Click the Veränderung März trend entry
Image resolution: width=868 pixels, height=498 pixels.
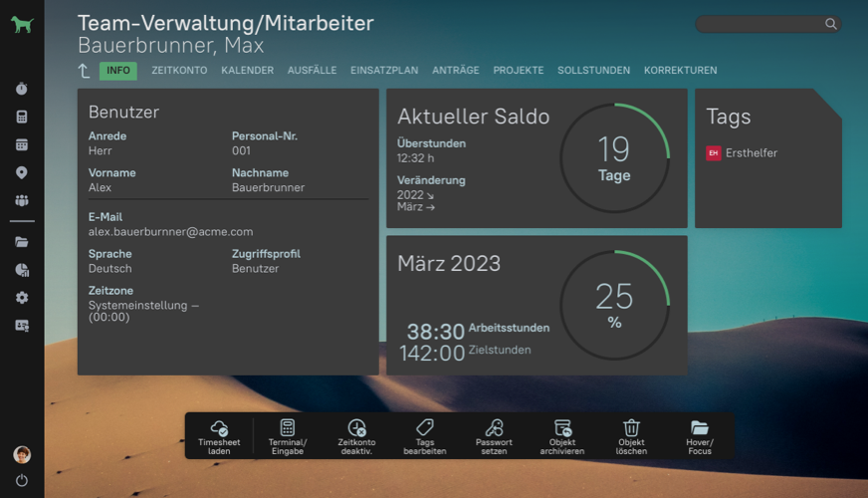[416, 206]
